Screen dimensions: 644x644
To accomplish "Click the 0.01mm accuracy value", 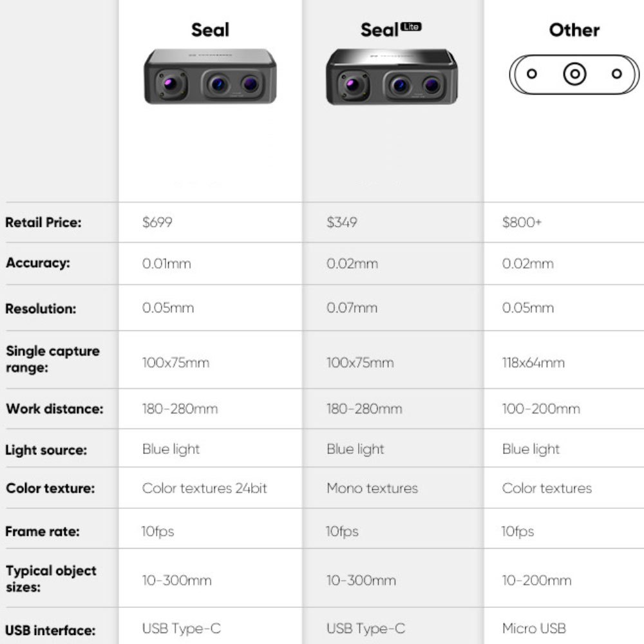I will 167,263.
